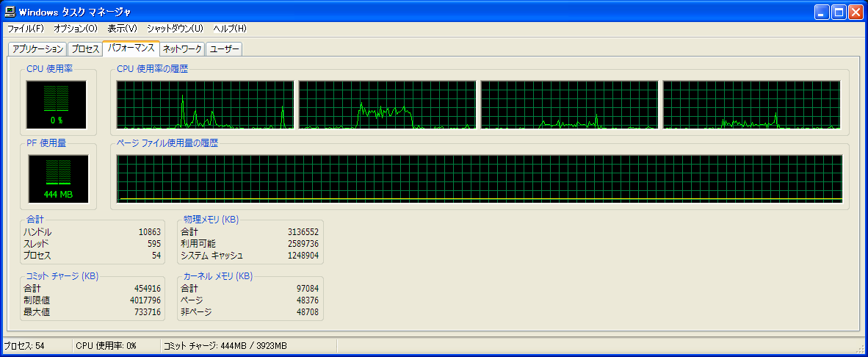Click the プロセス value 54 in 合計 group
The width and height of the screenshot is (868, 357).
pos(156,256)
